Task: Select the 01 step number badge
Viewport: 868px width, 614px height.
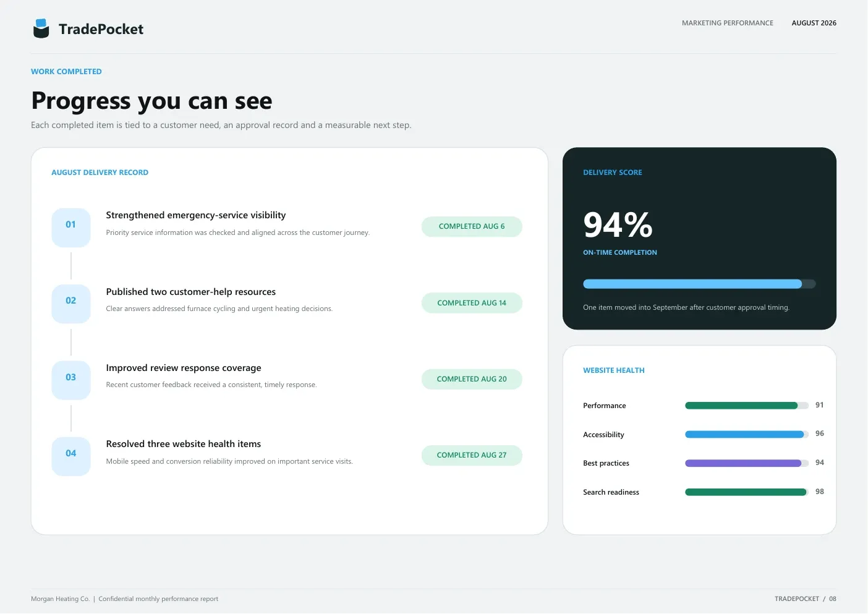Action: tap(71, 228)
